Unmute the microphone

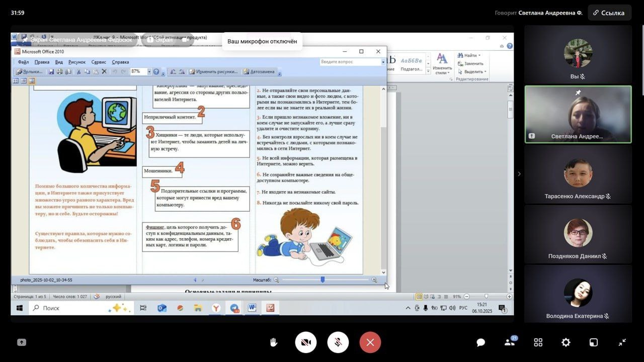click(338, 342)
